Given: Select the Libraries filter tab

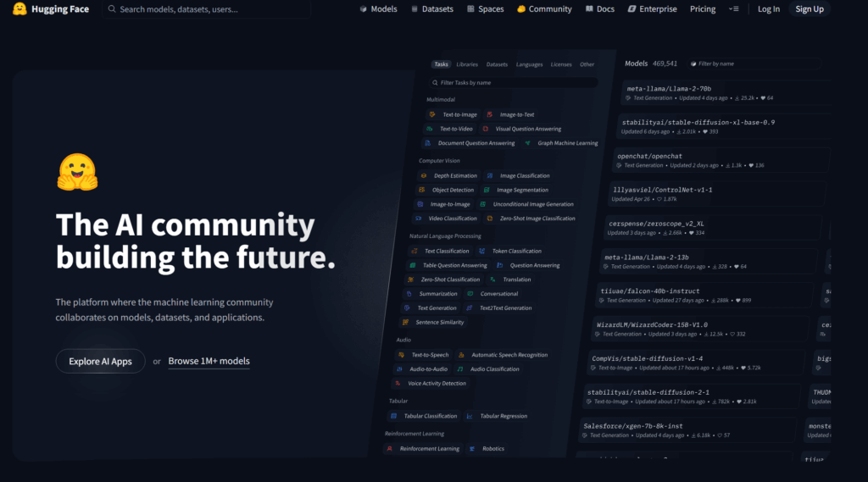Looking at the screenshot, I should pyautogui.click(x=467, y=64).
